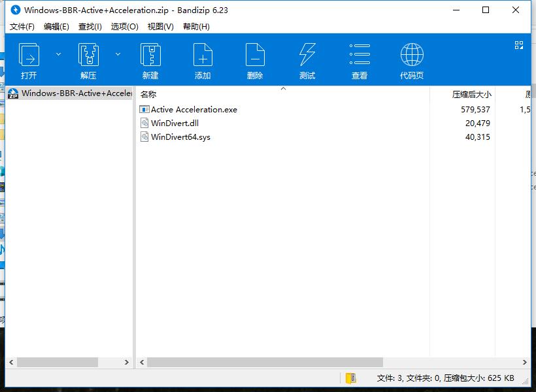Close the Bandizip window
The width and height of the screenshot is (536, 392).
[516, 10]
